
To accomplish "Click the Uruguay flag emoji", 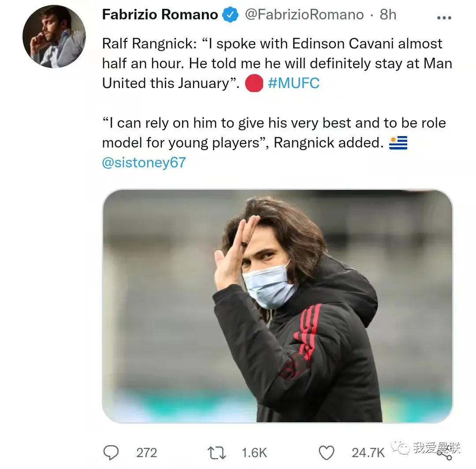I will point(398,143).
